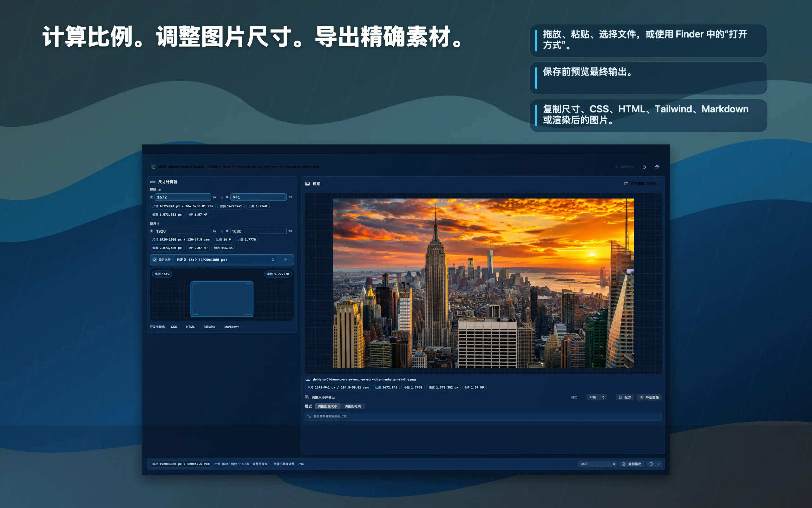Click the new height field showing 1080
812x508 pixels.
point(259,231)
